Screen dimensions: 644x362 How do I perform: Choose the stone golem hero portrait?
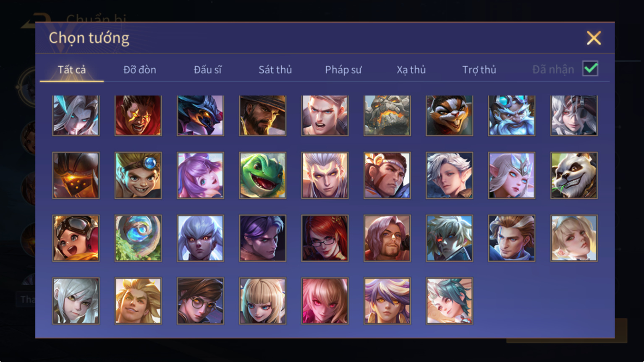point(387,115)
